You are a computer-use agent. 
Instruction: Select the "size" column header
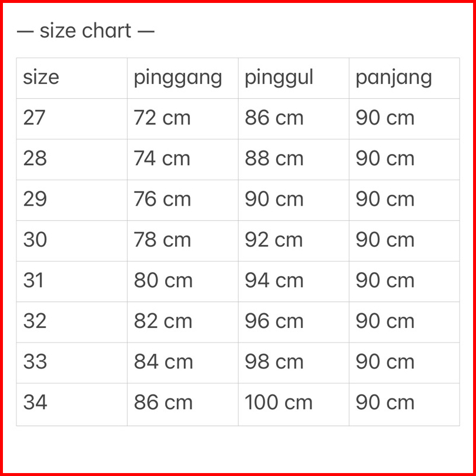click(41, 78)
